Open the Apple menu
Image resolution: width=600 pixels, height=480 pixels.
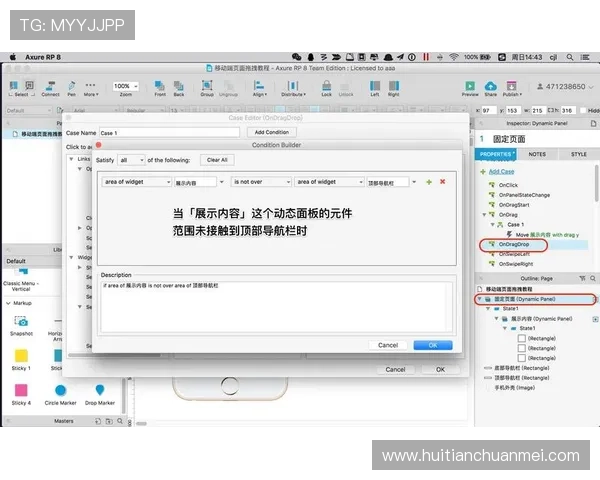coord(13,57)
